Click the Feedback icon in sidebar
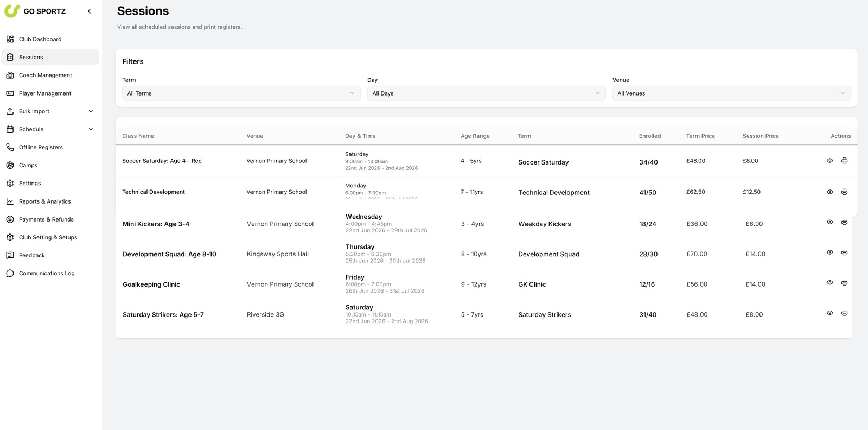 pos(10,255)
